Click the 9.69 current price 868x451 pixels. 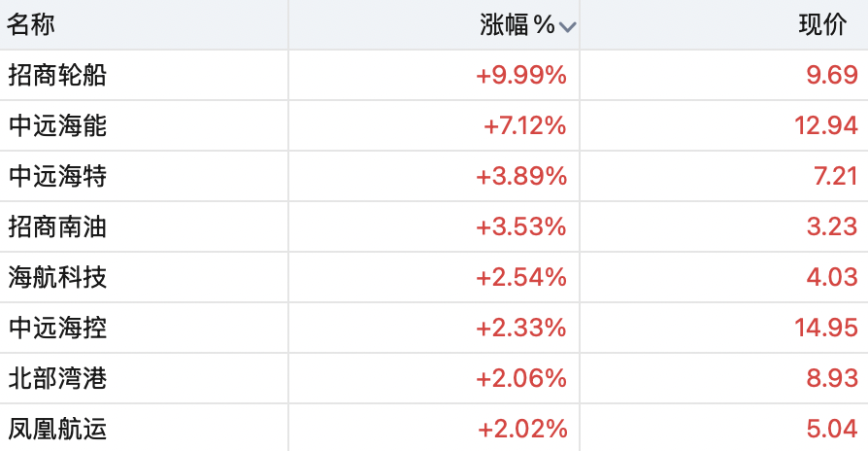coord(833,76)
